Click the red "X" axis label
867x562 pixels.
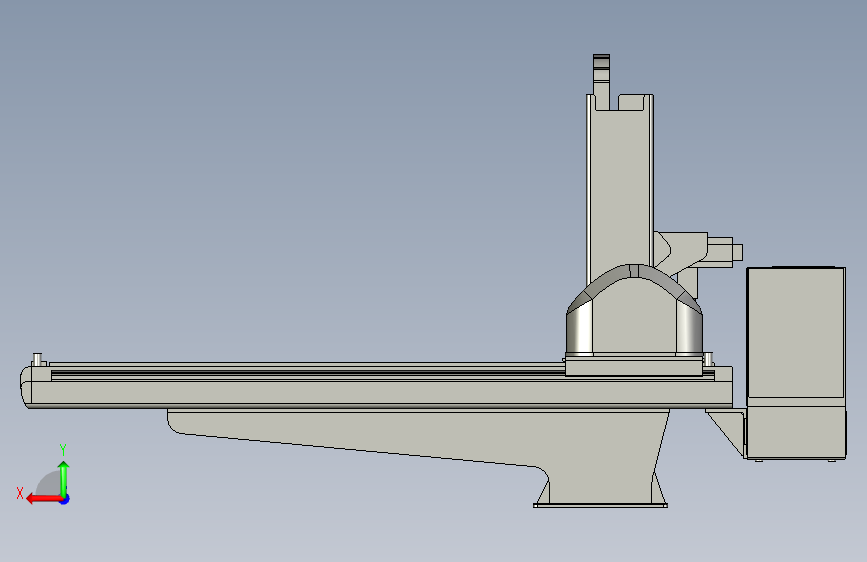(x=20, y=493)
